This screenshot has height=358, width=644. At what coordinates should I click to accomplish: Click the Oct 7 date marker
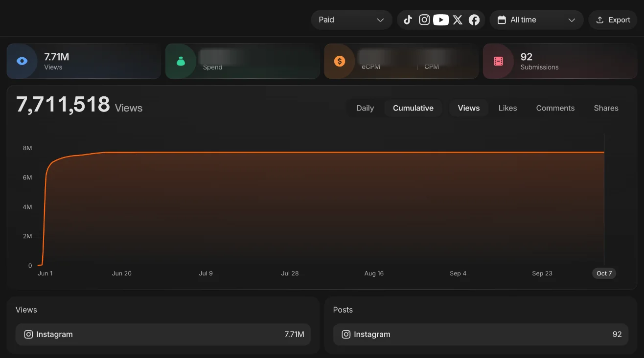point(604,273)
